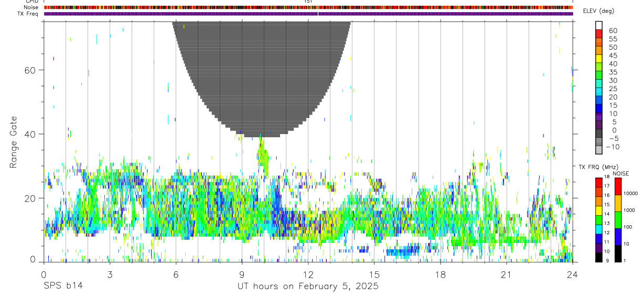Image resolution: width=644 pixels, height=297 pixels.
Task: Pick the red swatch in NOISE colorbar
Action: (618, 186)
